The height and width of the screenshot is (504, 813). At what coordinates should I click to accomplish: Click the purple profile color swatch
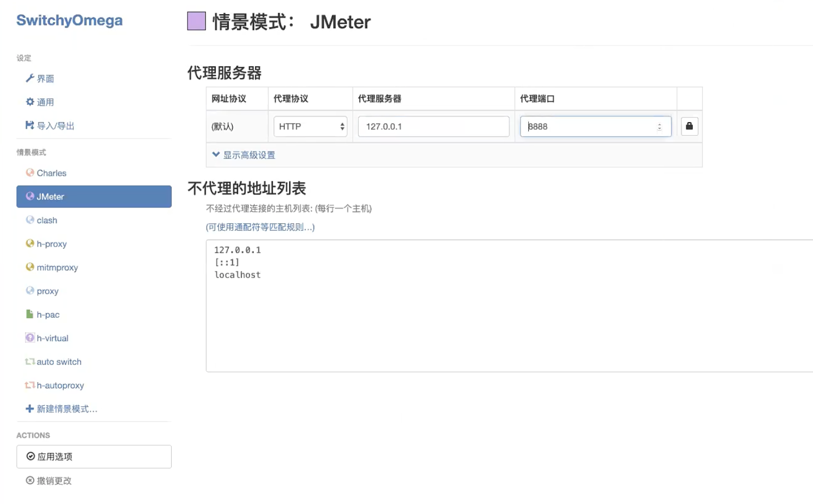(197, 21)
